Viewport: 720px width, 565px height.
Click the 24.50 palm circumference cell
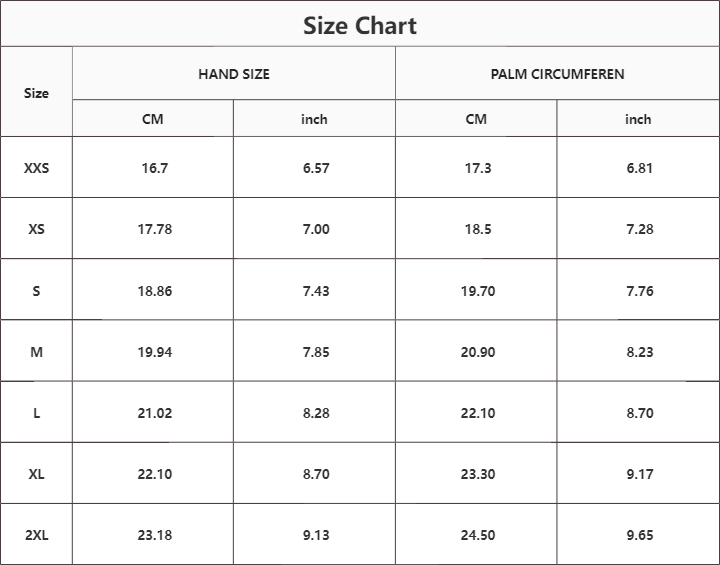478,535
